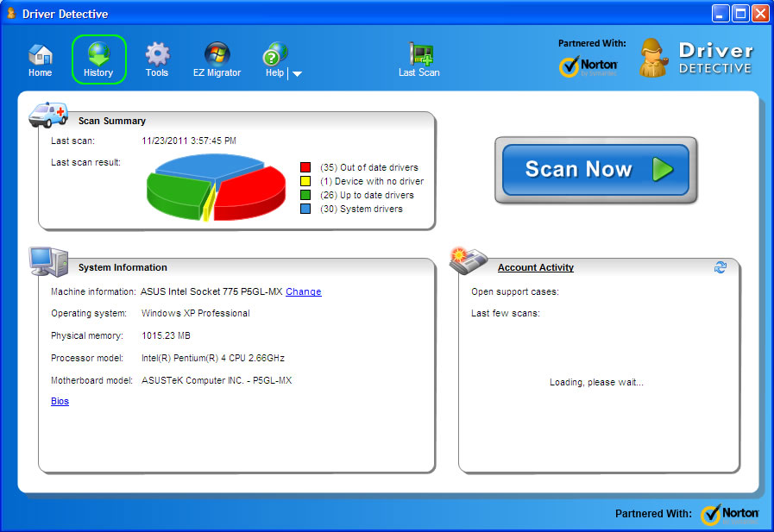774x532 pixels.
Task: Click the green Up to date drivers swatch
Action: point(305,195)
